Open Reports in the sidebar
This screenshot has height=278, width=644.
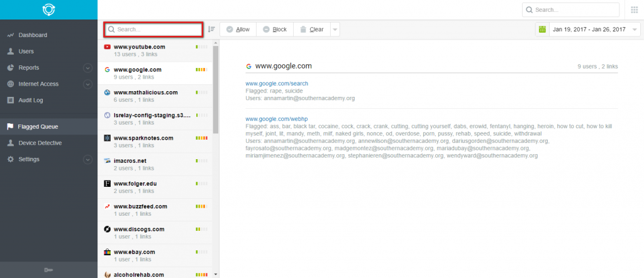click(x=29, y=68)
